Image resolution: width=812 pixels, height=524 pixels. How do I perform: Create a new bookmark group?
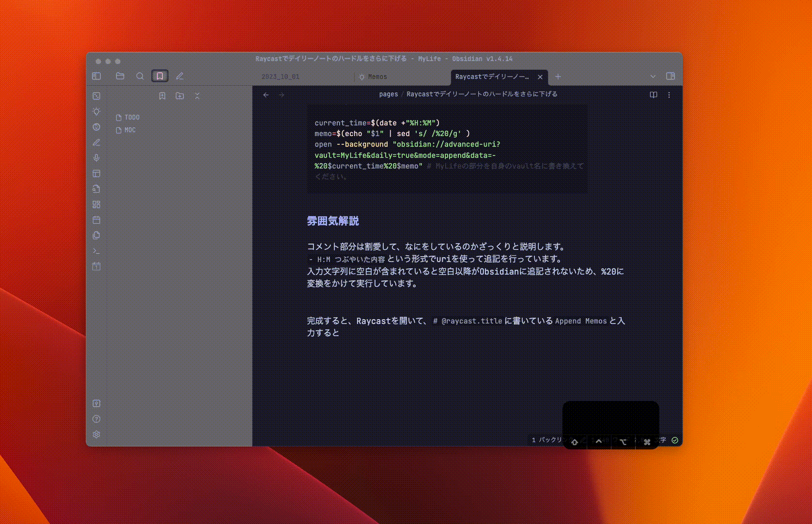click(180, 96)
